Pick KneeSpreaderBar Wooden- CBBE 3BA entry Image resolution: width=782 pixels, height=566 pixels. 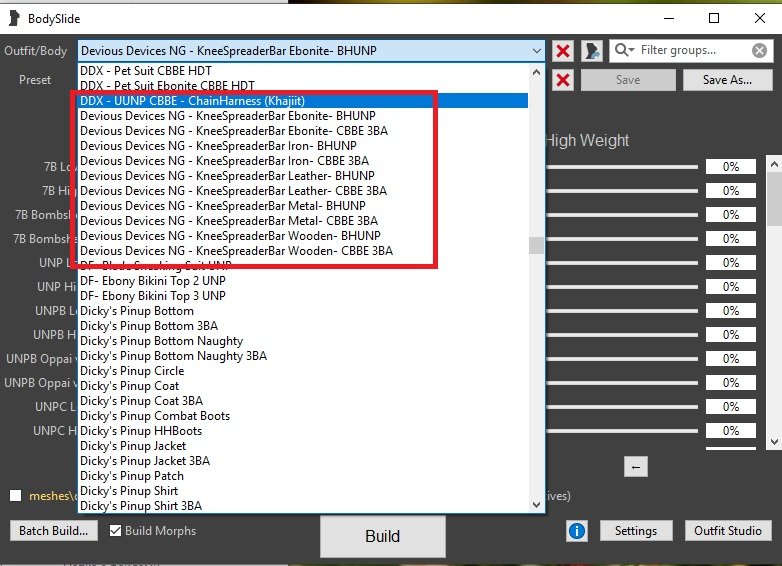[236, 251]
